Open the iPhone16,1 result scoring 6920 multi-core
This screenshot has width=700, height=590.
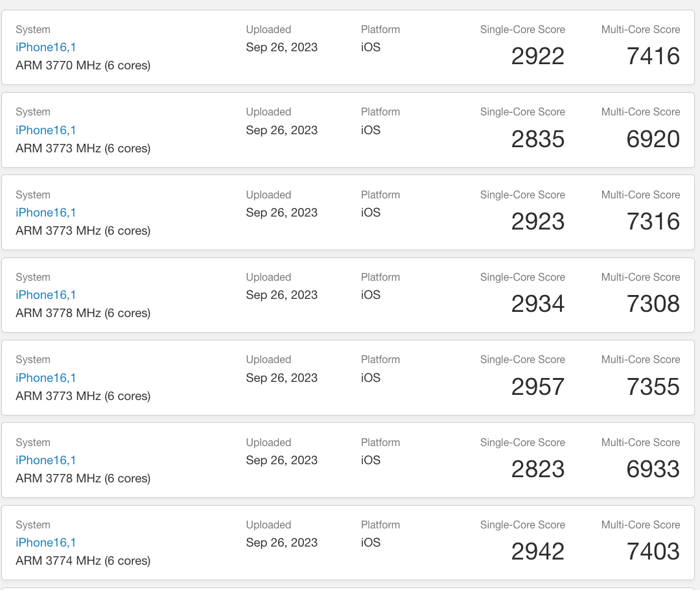point(46,130)
